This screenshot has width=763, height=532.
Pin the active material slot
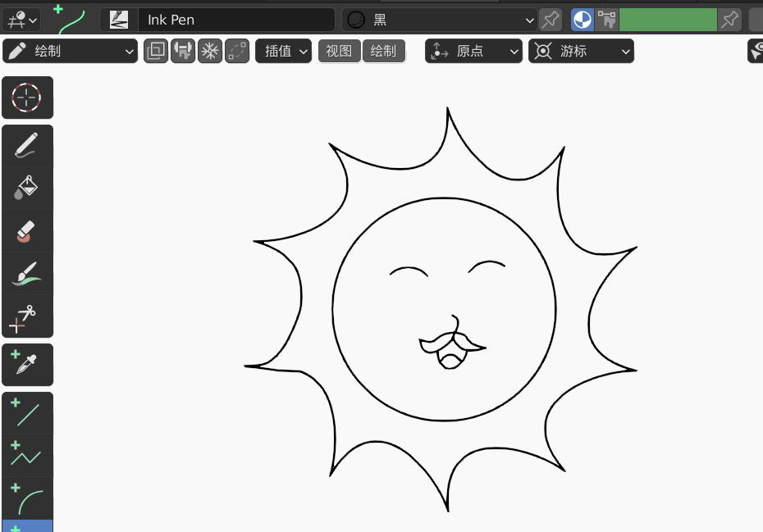(551, 19)
